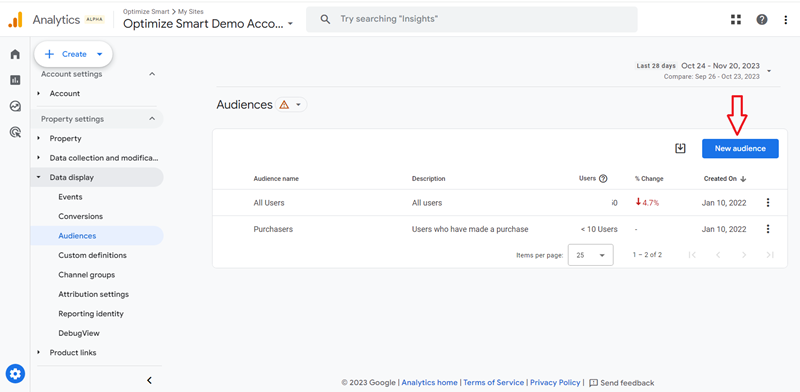Open the Reports icon in left rail

coord(15,80)
